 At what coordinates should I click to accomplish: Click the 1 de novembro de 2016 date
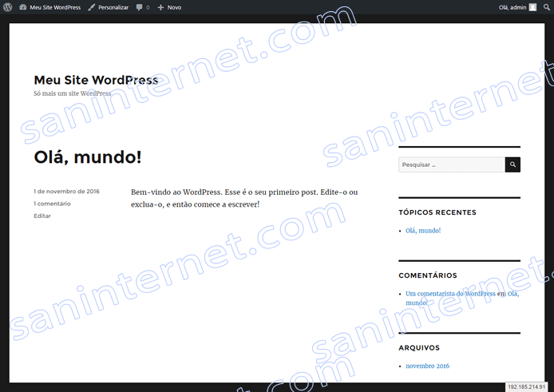tap(66, 192)
